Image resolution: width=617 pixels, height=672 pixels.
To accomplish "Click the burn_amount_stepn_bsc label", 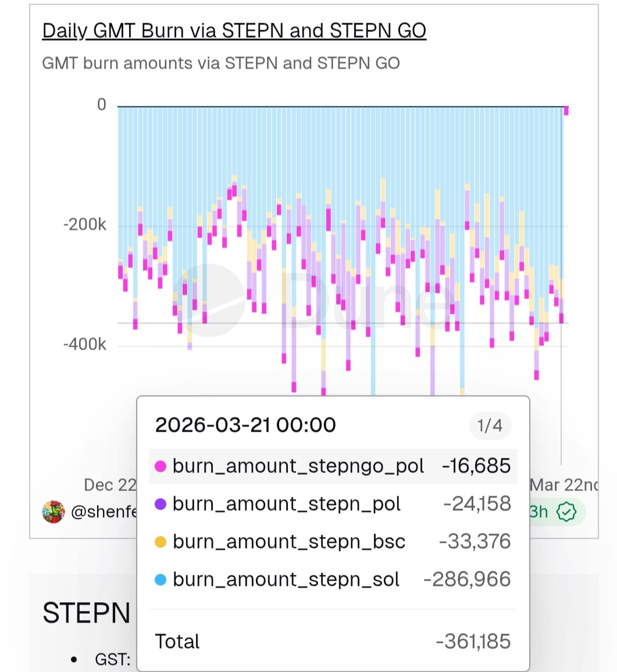I will 289,542.
